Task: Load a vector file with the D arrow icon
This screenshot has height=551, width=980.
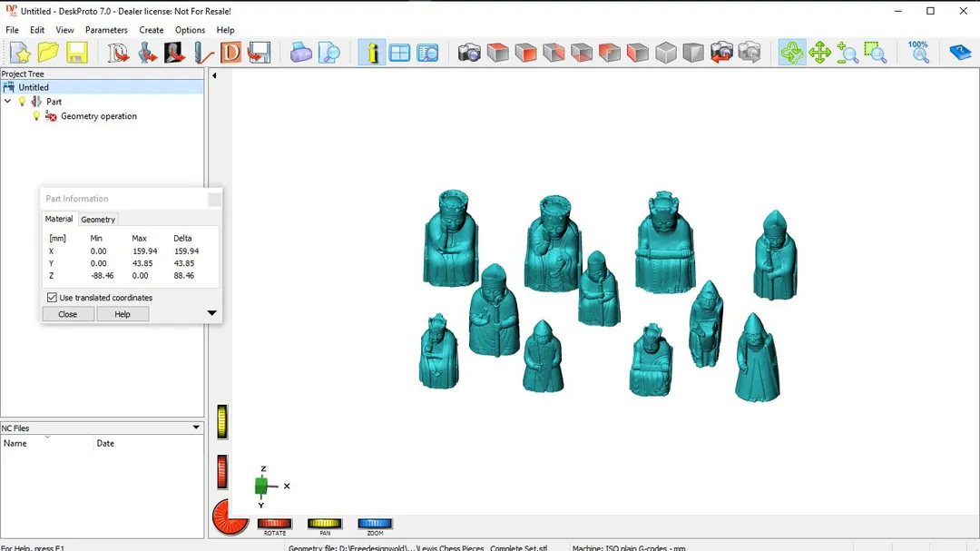Action: (117, 54)
